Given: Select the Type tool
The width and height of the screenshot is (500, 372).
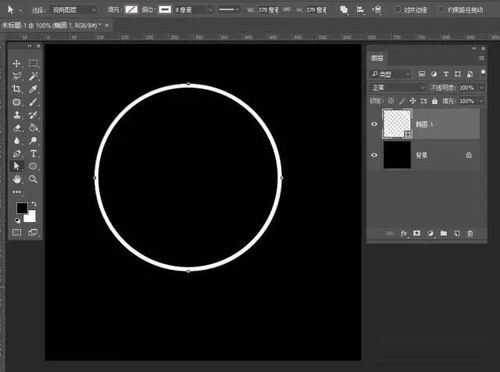Looking at the screenshot, I should (x=33, y=153).
